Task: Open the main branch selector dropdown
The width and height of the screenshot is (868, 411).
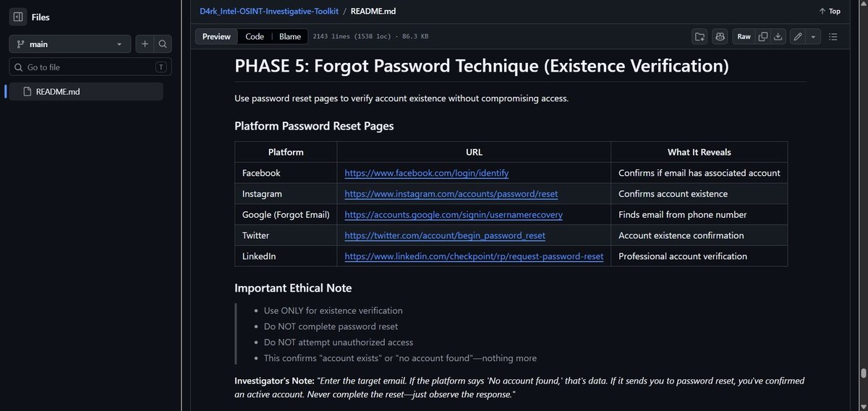Action: [70, 44]
